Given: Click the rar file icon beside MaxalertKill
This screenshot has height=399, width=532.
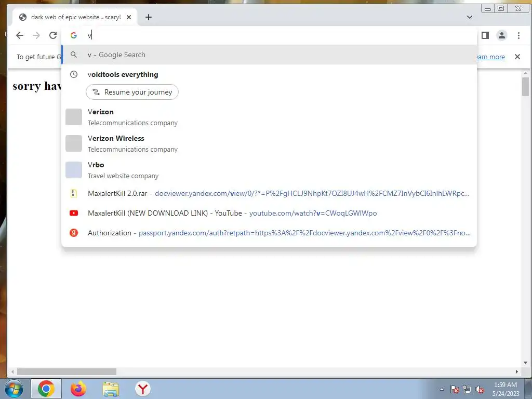Looking at the screenshot, I should (x=74, y=193).
